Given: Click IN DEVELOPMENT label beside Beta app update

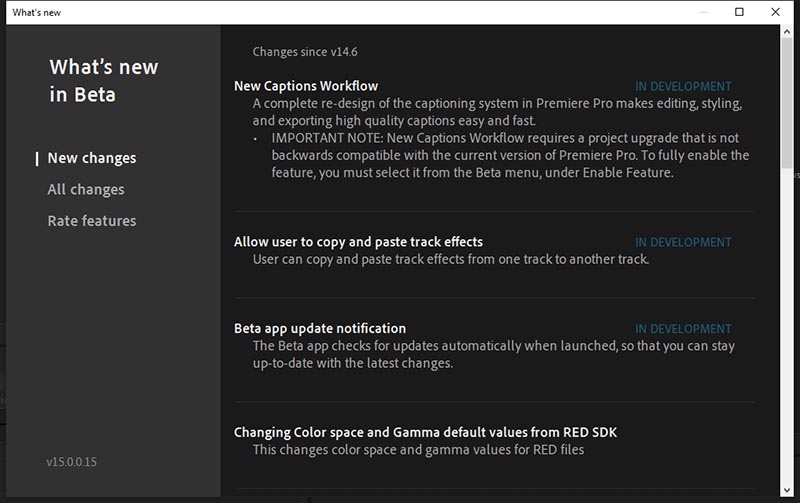Looking at the screenshot, I should (683, 329).
